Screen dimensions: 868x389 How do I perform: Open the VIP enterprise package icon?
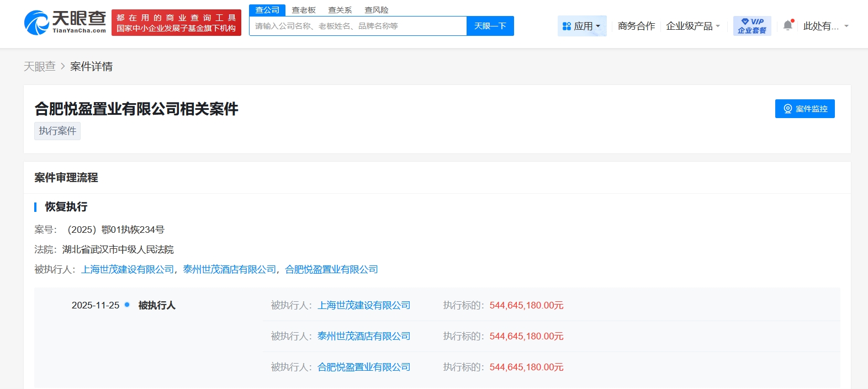coord(751,26)
